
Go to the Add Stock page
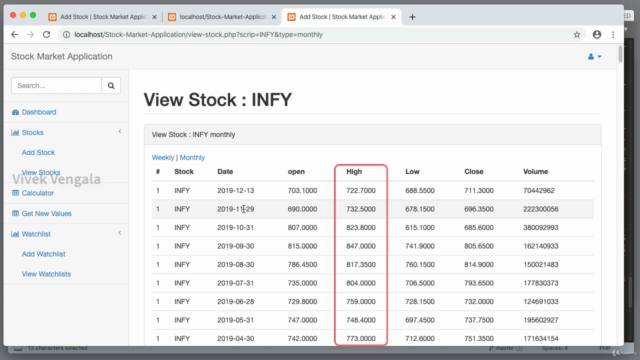click(38, 153)
